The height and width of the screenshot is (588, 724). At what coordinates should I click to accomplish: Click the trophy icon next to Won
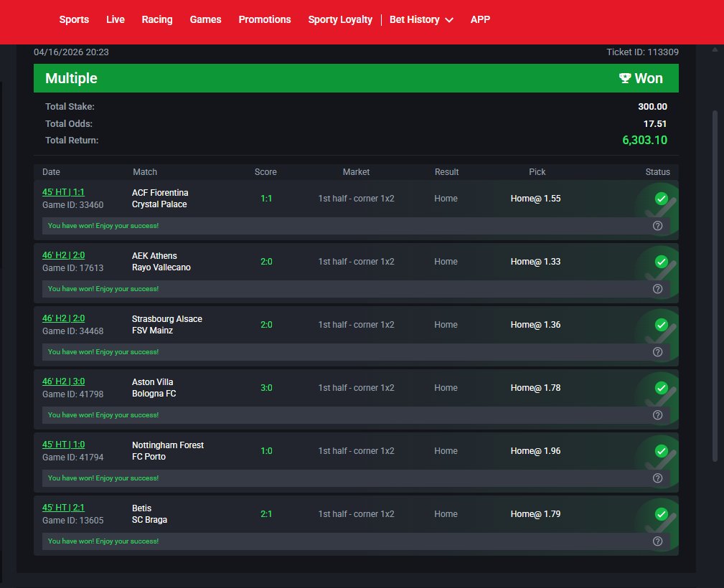click(x=625, y=78)
